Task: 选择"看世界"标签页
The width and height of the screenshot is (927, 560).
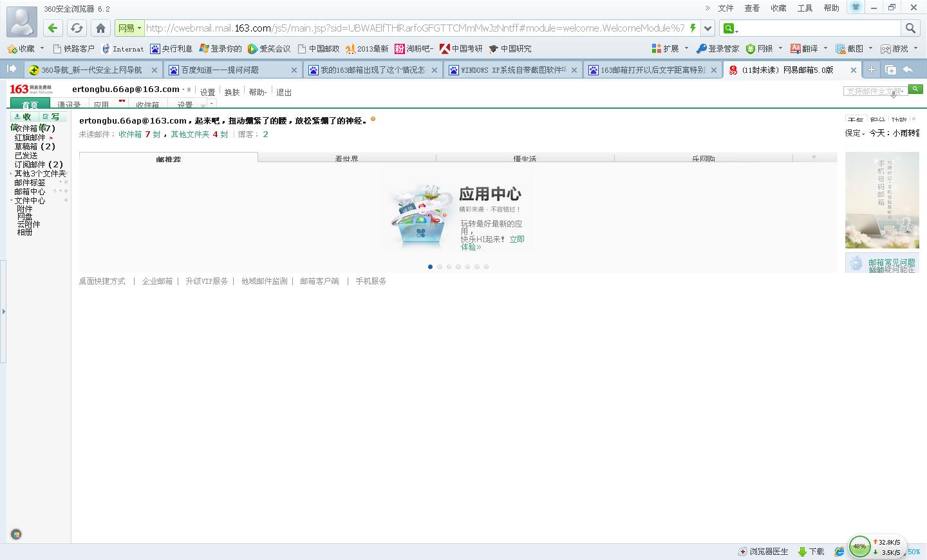Action: click(x=346, y=157)
